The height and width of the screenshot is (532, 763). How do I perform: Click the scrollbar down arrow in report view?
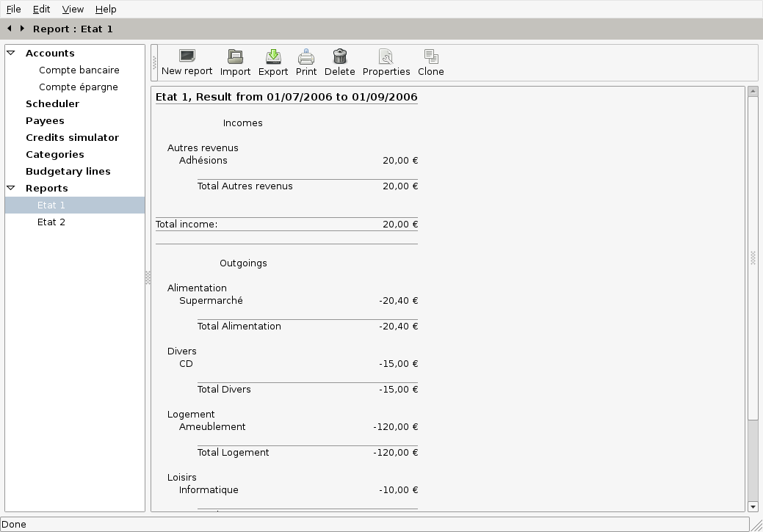tap(753, 506)
